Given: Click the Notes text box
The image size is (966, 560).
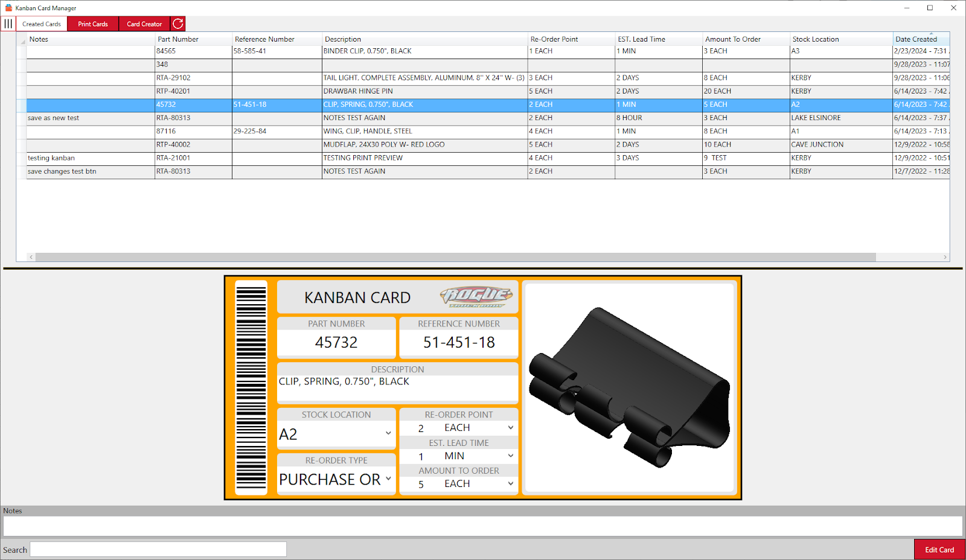Looking at the screenshot, I should [x=482, y=526].
